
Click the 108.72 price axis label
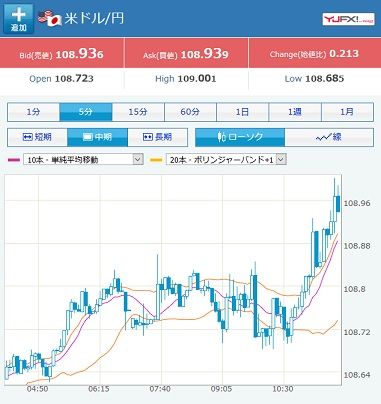click(x=357, y=332)
